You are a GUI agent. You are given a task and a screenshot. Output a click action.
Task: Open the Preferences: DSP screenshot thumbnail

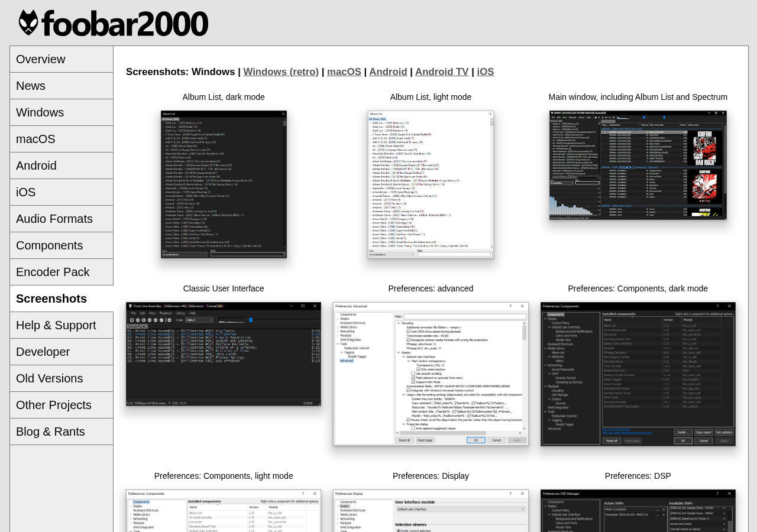click(x=638, y=511)
